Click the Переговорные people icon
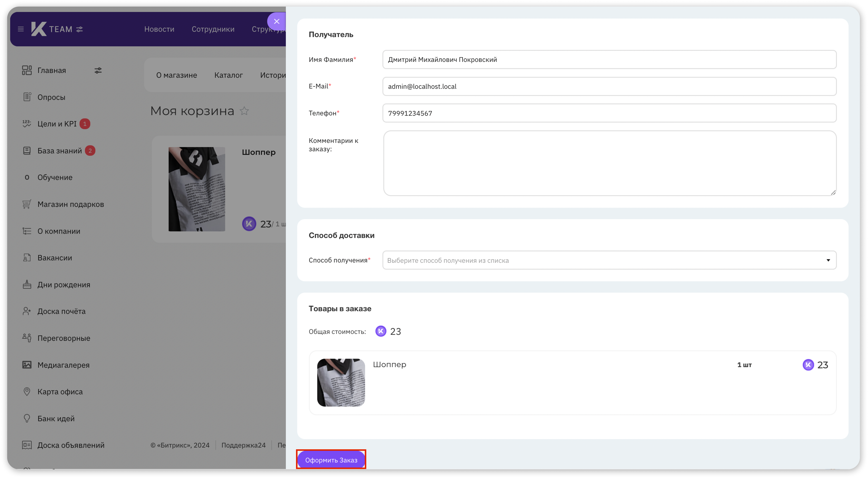The image size is (868, 478). point(27,338)
